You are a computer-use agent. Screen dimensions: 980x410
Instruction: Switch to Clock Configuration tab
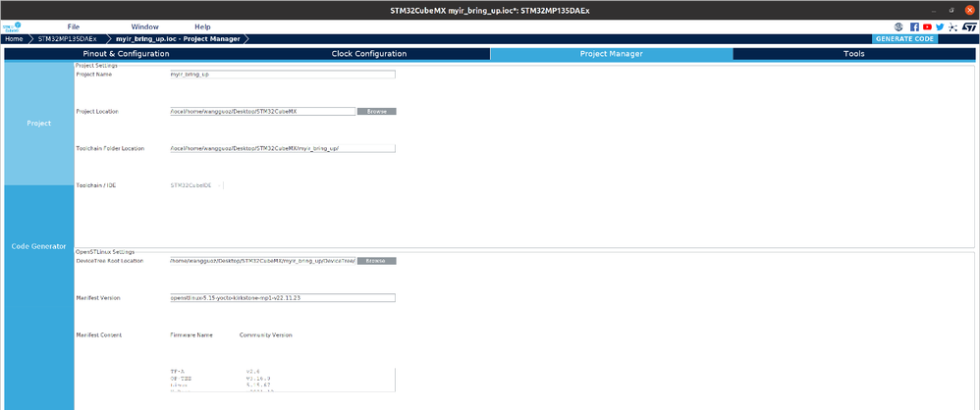click(x=369, y=54)
